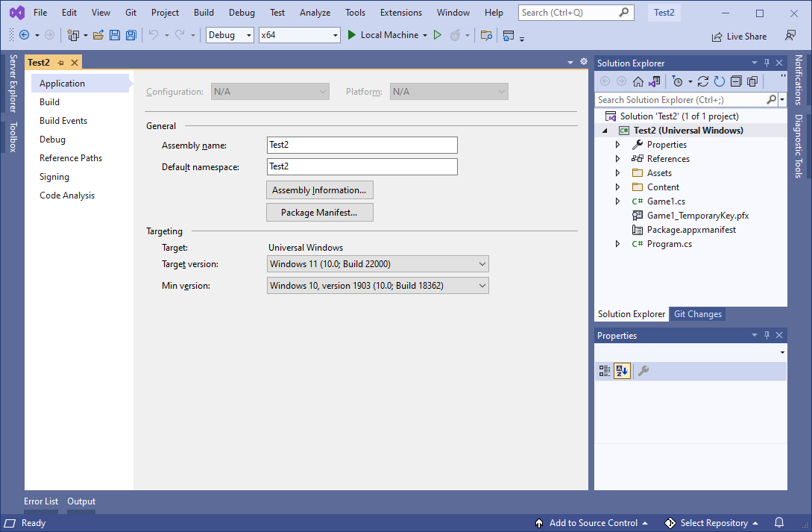
Task: Open the Diagnostic Tools side tab
Action: (x=799, y=146)
